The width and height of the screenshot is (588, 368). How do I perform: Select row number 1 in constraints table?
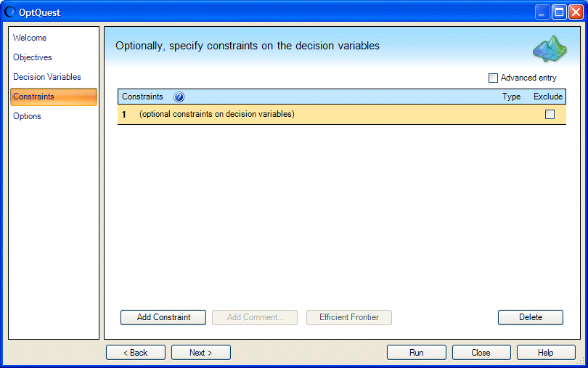123,115
